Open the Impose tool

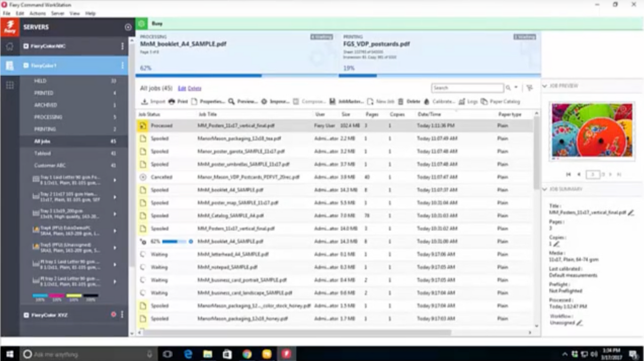[264, 102]
